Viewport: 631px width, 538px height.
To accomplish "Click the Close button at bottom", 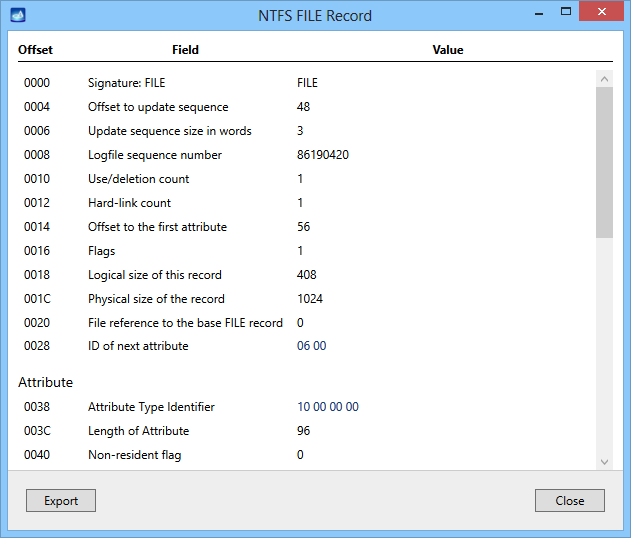I will 569,501.
